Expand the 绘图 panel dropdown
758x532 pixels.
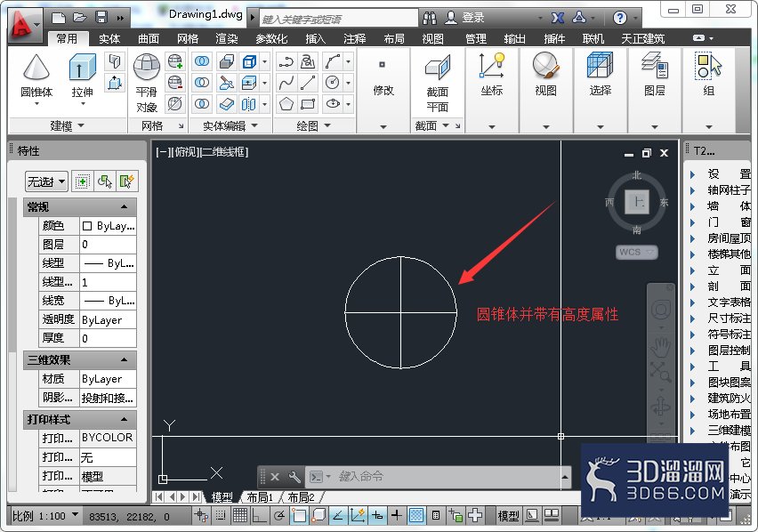313,125
